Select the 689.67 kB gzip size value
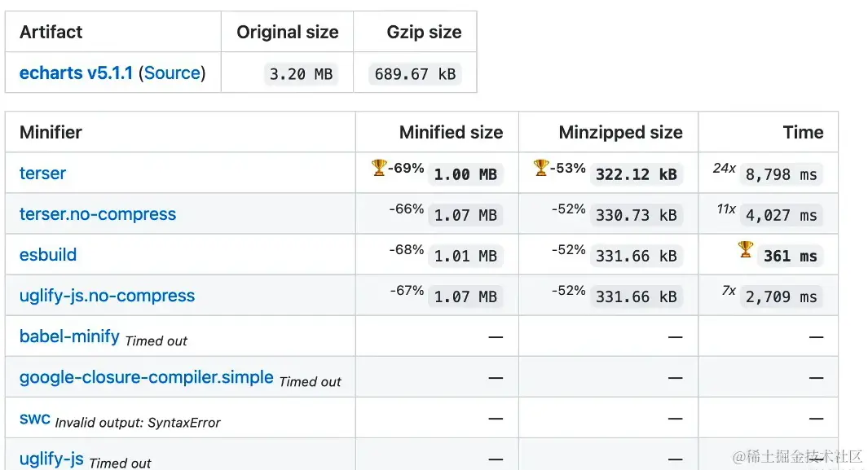 [415, 74]
